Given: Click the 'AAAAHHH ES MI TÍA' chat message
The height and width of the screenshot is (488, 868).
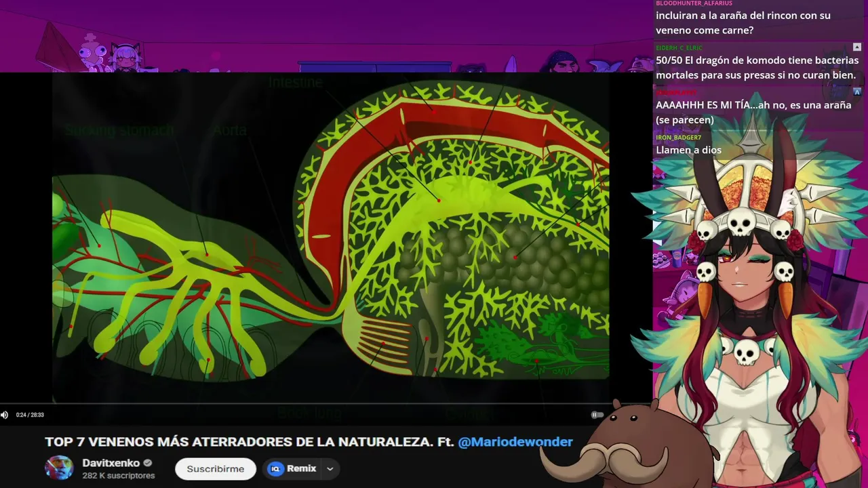Looking at the screenshot, I should (753, 113).
